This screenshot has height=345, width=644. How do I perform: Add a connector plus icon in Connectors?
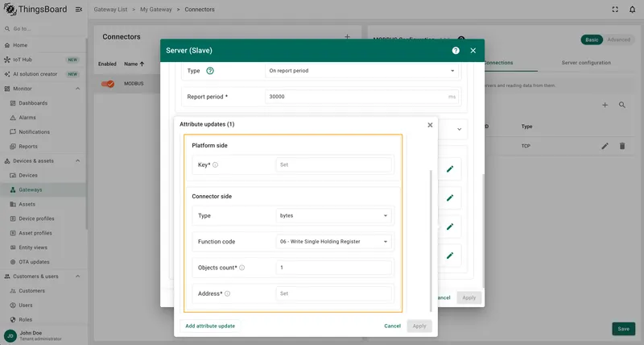[347, 36]
